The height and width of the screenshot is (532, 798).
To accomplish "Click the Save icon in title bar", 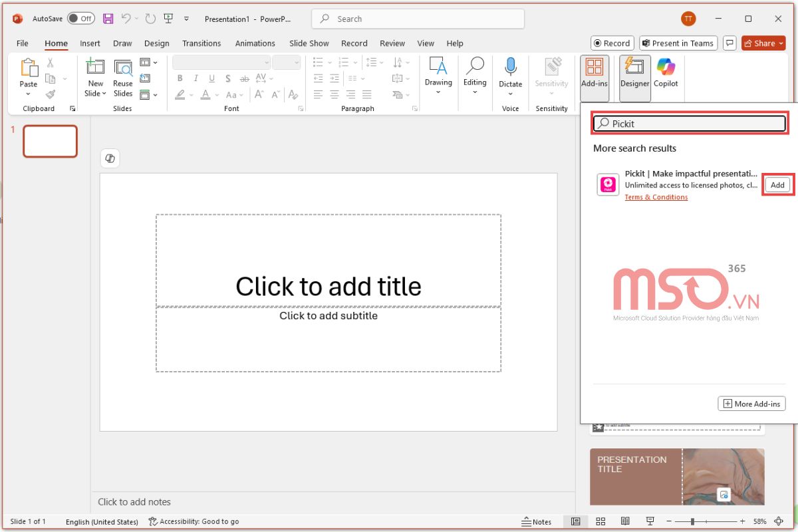I will 108,19.
